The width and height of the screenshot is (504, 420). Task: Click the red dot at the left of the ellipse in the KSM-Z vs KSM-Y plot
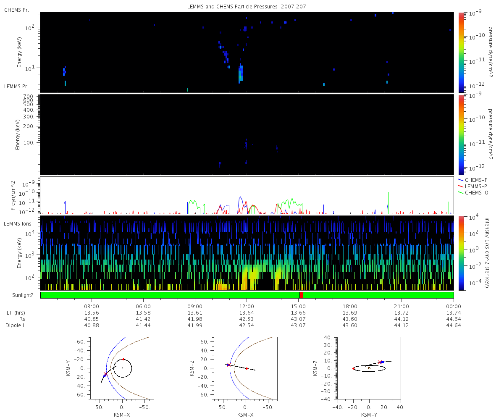pos(353,368)
